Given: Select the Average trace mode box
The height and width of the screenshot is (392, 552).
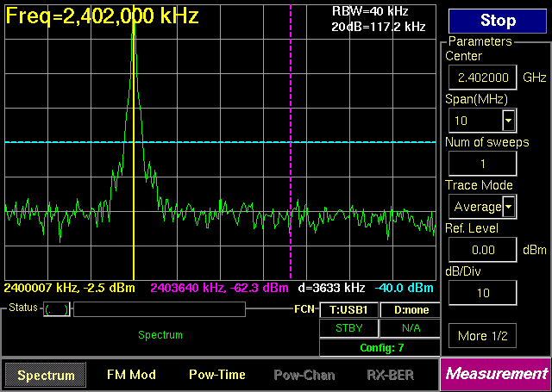Looking at the screenshot, I should coord(483,207).
